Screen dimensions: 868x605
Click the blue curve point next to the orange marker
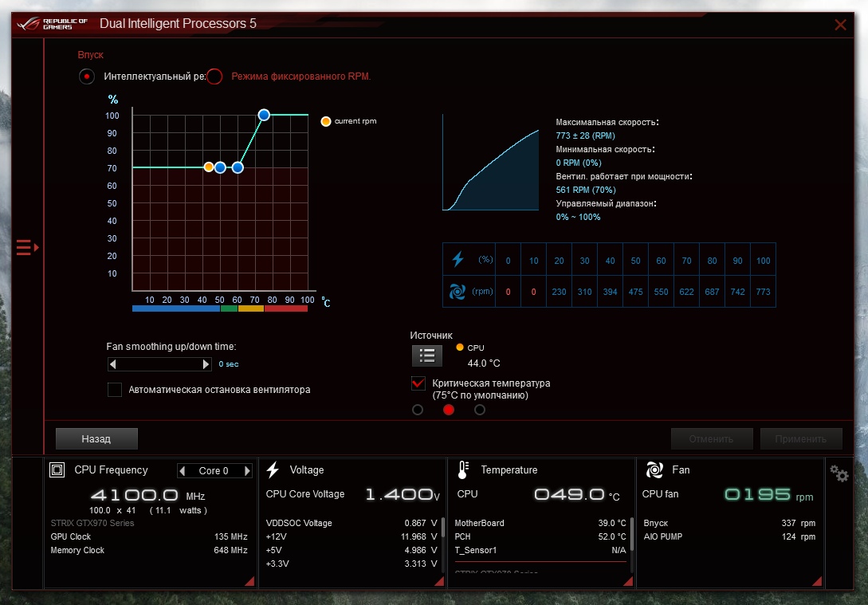[x=220, y=167]
